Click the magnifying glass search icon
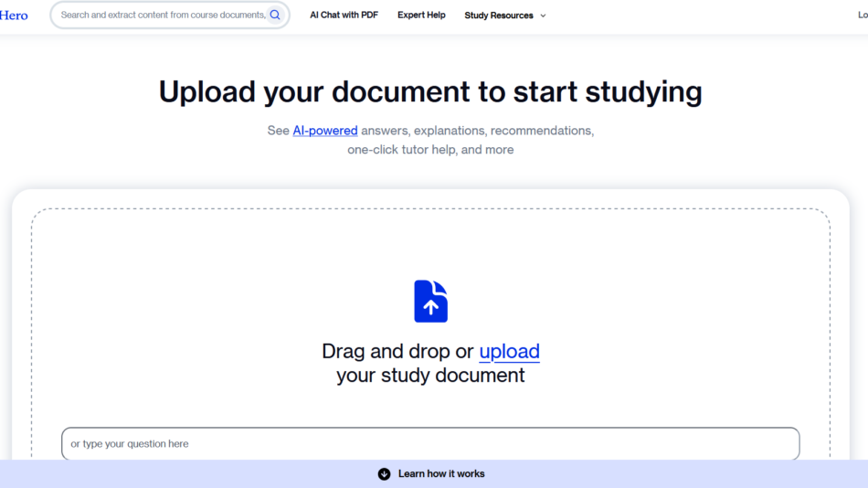Screen dimensions: 868x488 [275, 16]
